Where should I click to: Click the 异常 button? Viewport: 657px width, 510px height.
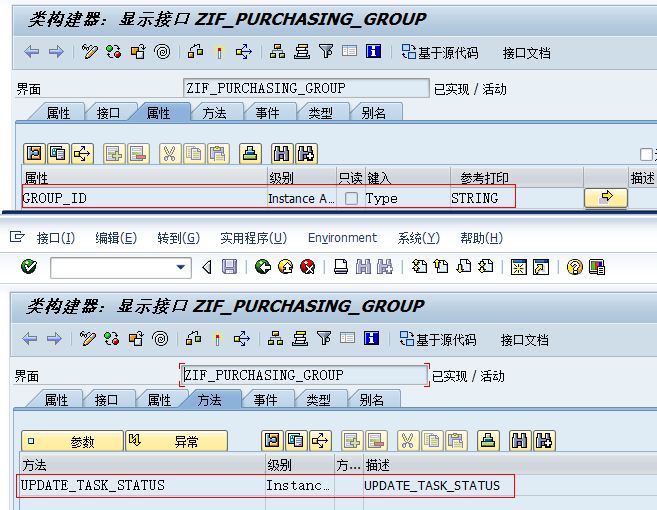click(x=176, y=441)
